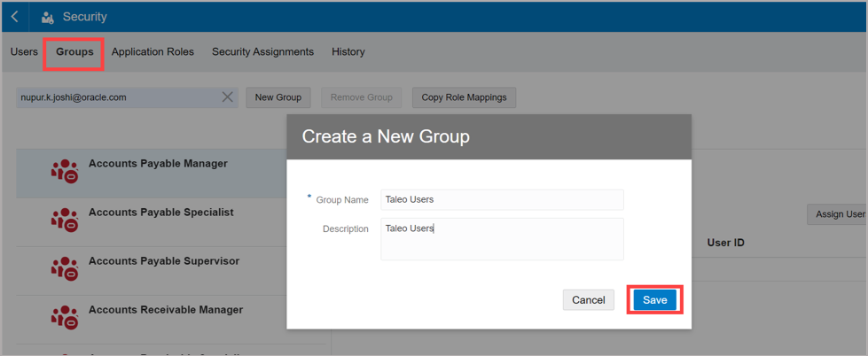
Task: Click the Security users icon in header
Action: (x=48, y=17)
